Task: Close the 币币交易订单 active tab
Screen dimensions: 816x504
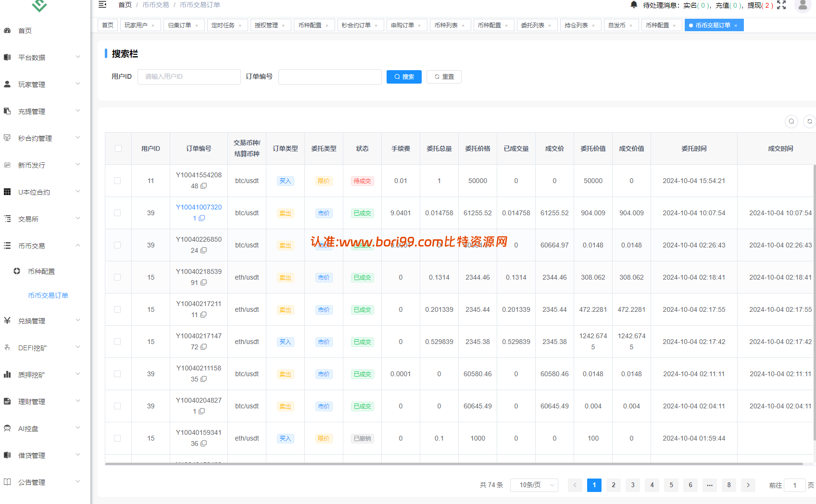Action: 736,25
